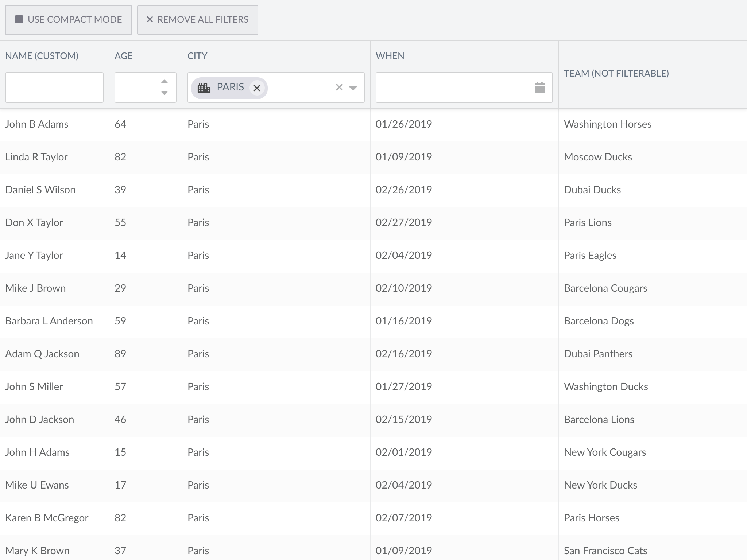
Task: Click the WHEN column header
Action: [x=390, y=56]
